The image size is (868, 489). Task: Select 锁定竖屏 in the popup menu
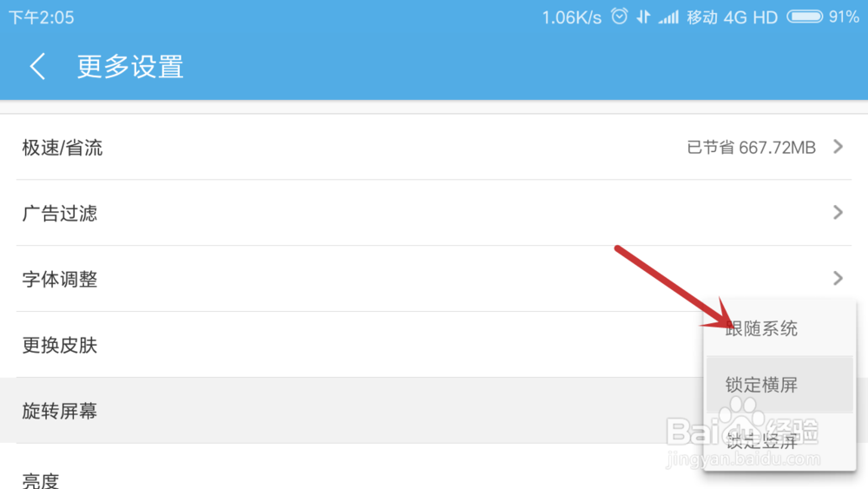click(x=780, y=441)
